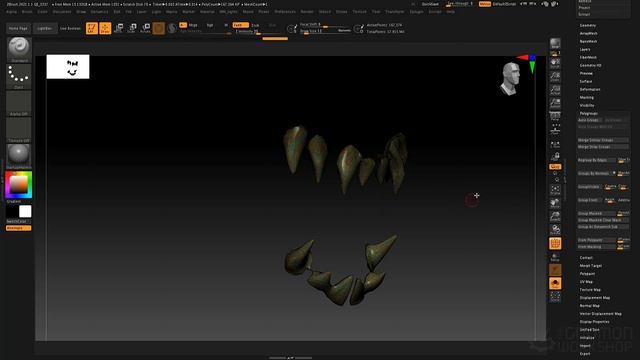The image size is (640, 360).
Task: Open the Dots stroke selector
Action: [x=19, y=76]
